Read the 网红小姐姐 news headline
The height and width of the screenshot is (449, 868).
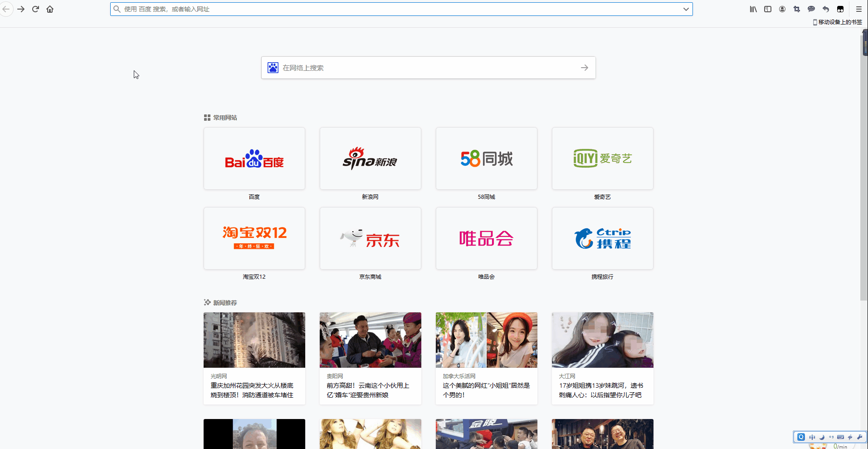pos(487,390)
